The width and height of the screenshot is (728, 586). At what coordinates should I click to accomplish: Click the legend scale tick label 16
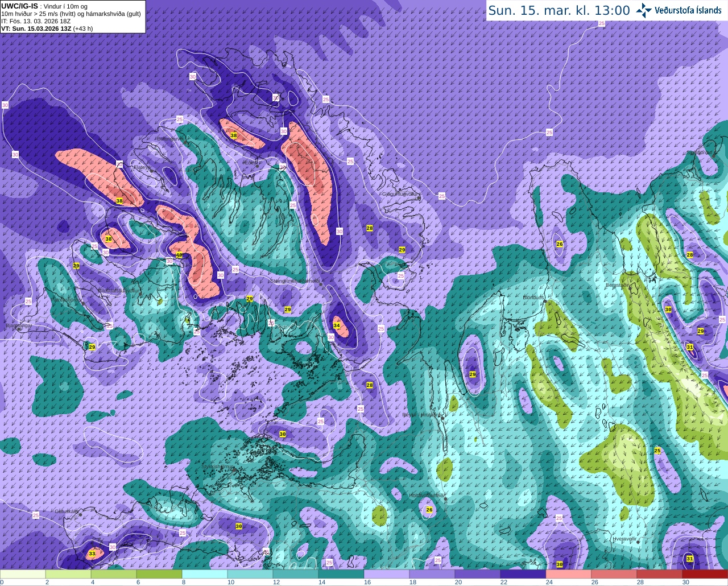click(x=367, y=582)
